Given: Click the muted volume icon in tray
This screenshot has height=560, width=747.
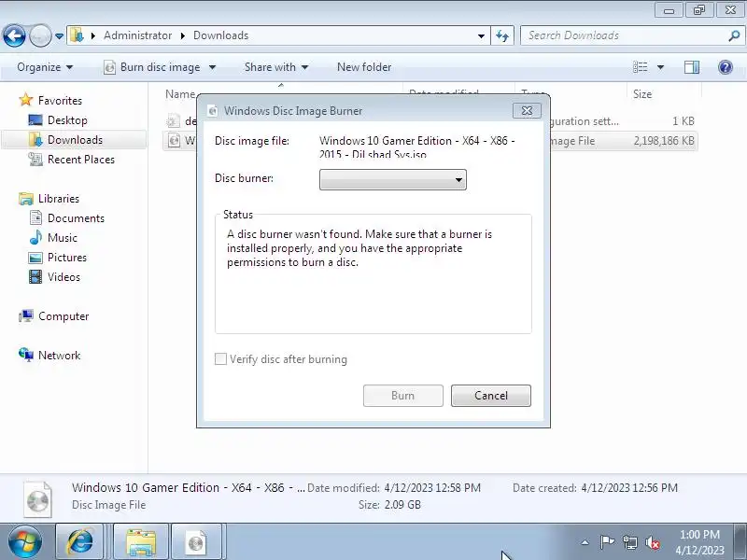Looking at the screenshot, I should click(652, 542).
